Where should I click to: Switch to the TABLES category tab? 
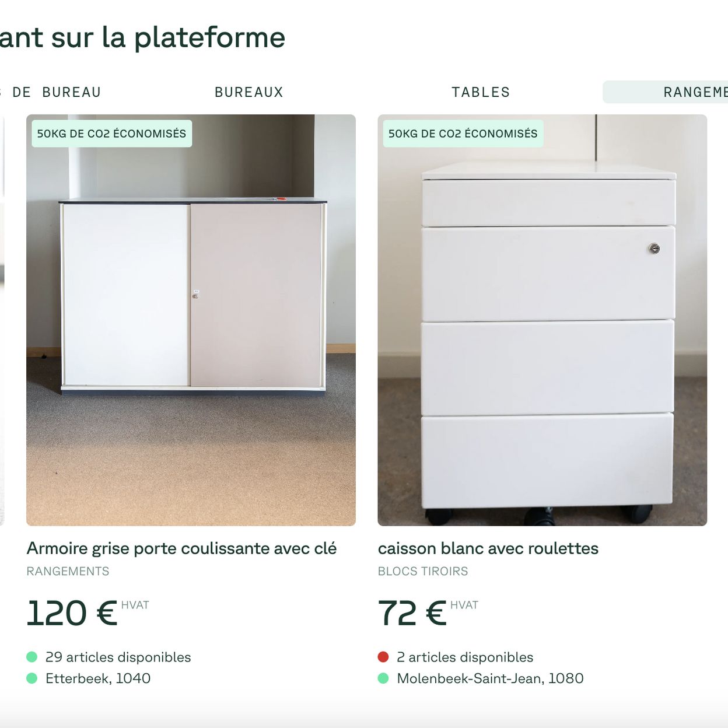pos(481,92)
